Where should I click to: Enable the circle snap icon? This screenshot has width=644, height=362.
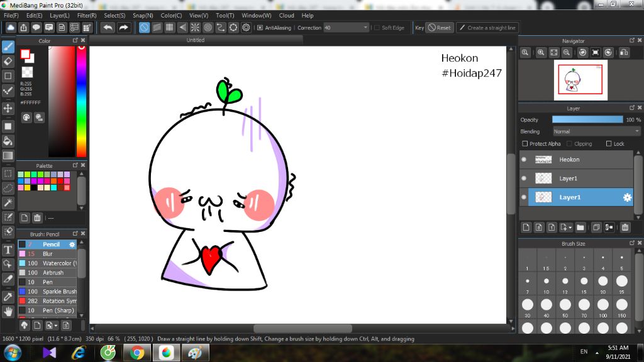click(208, 28)
